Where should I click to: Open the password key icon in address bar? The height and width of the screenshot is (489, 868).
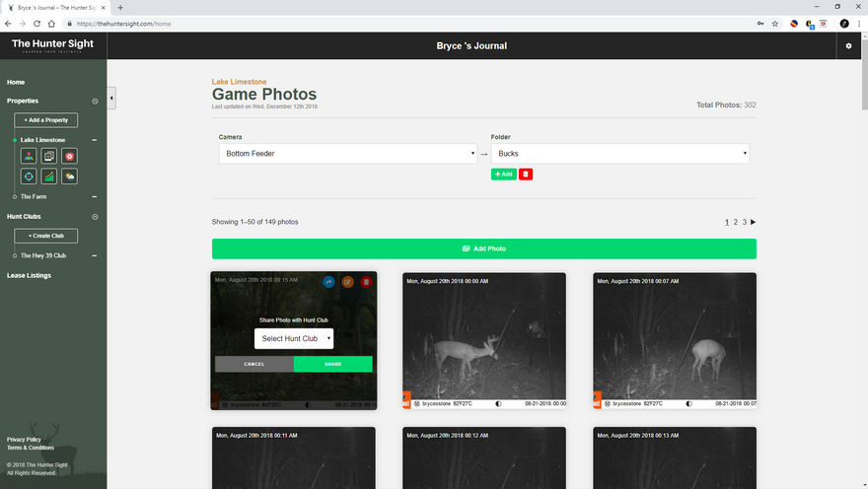(x=760, y=24)
